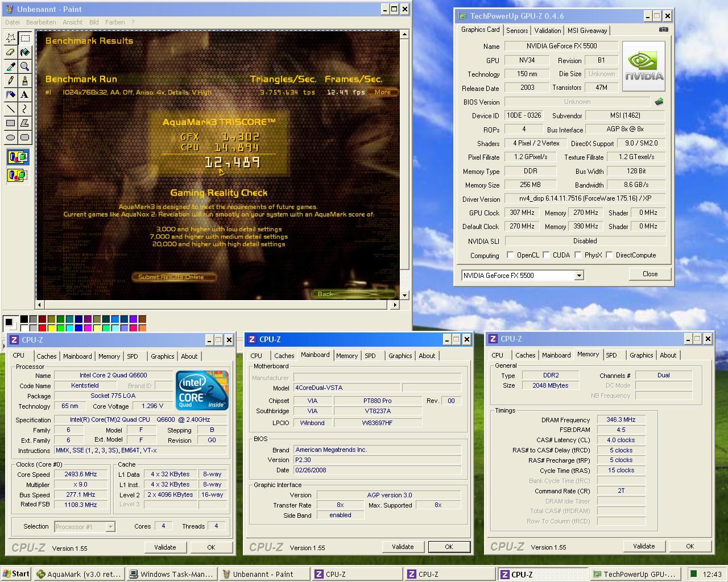Switch to the Sensors tab in GPU-Z
This screenshot has height=582, width=728.
point(517,31)
